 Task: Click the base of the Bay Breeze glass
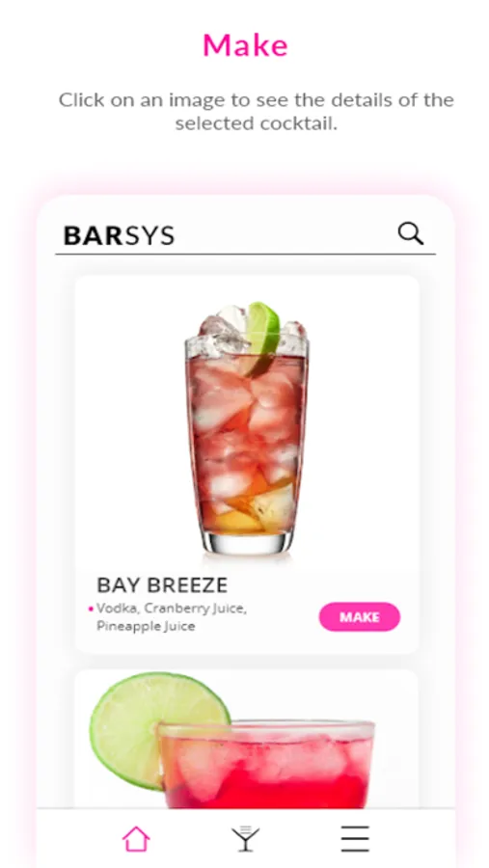click(247, 544)
